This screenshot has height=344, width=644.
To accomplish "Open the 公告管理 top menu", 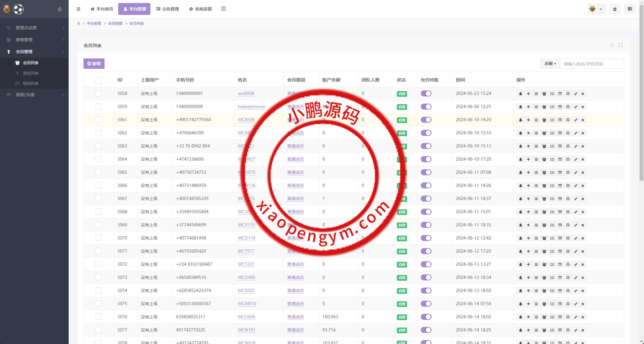I will coord(167,9).
